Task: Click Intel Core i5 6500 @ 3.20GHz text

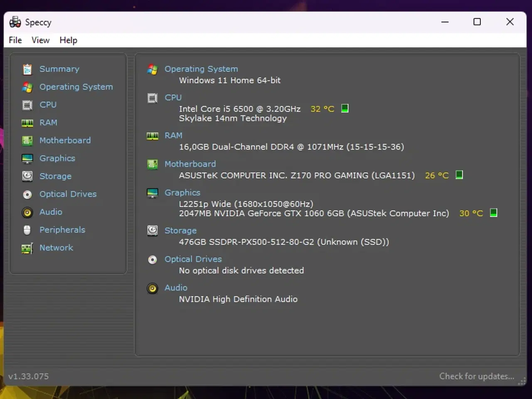Action: coord(240,109)
